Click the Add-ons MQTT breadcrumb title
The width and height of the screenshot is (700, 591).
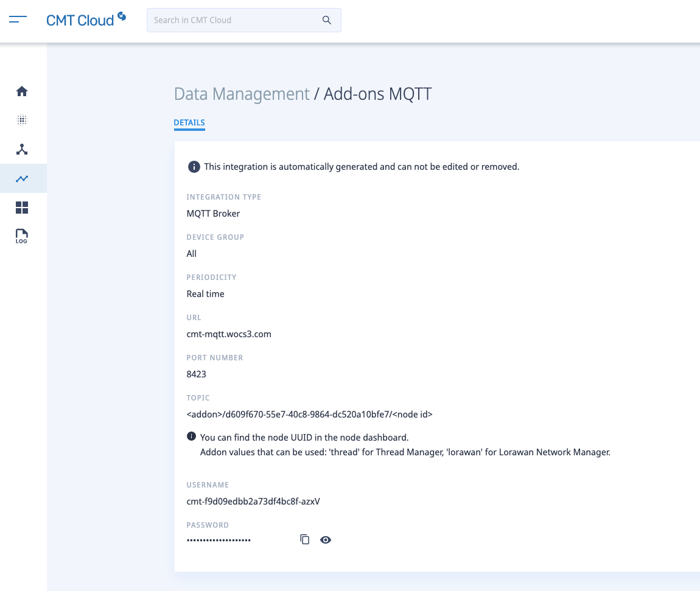click(377, 94)
